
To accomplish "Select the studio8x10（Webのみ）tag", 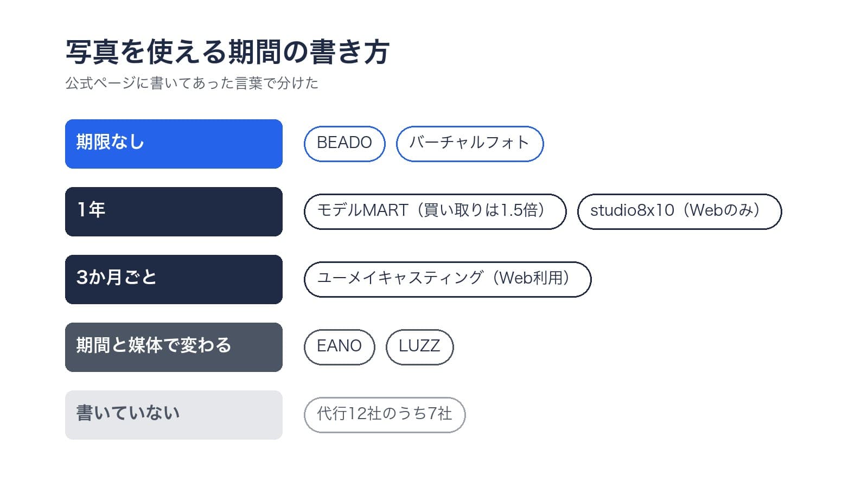I will [x=679, y=211].
